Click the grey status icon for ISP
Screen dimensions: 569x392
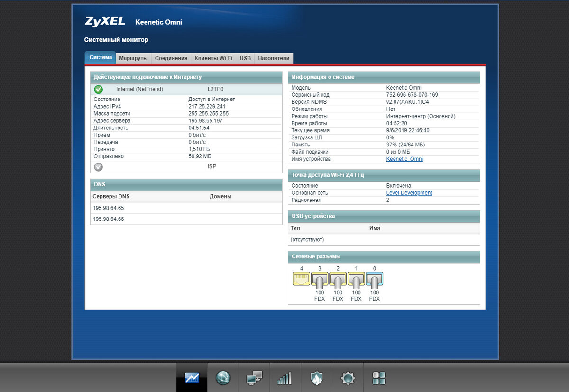pos(98,167)
